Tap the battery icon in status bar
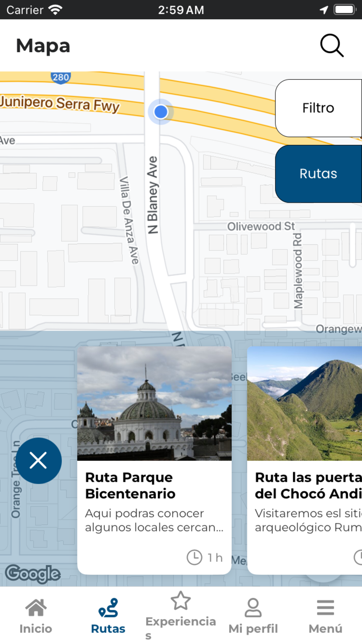The width and height of the screenshot is (362, 644). pyautogui.click(x=345, y=10)
